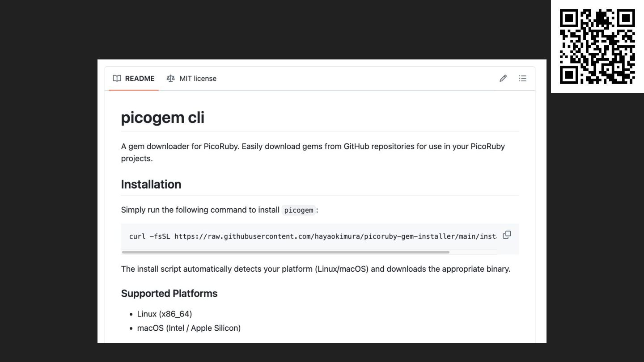
Task: Open the MIT license tab
Action: coord(198,79)
